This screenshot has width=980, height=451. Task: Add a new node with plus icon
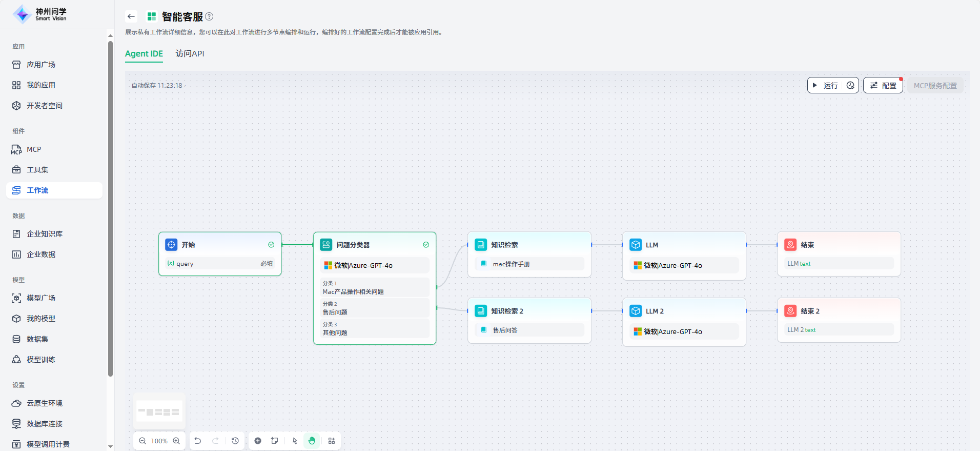coord(258,441)
